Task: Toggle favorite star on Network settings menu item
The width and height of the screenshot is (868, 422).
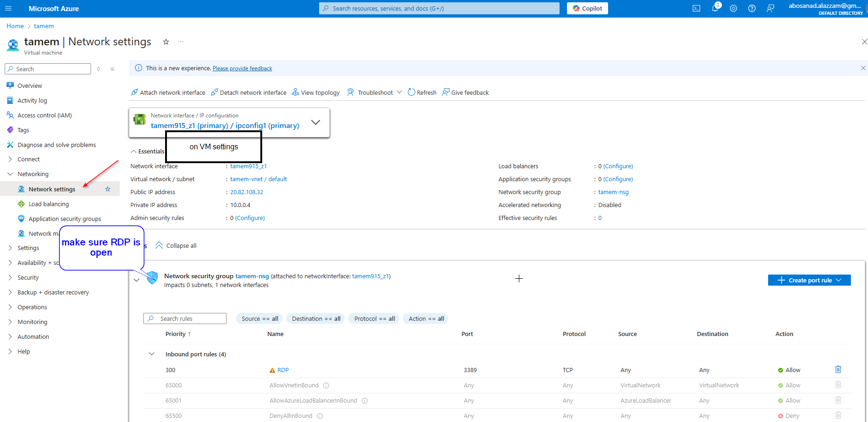Action: (108, 189)
